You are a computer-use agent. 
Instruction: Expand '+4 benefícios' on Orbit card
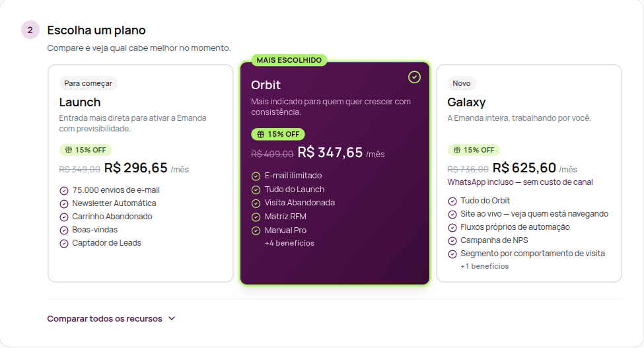click(289, 244)
